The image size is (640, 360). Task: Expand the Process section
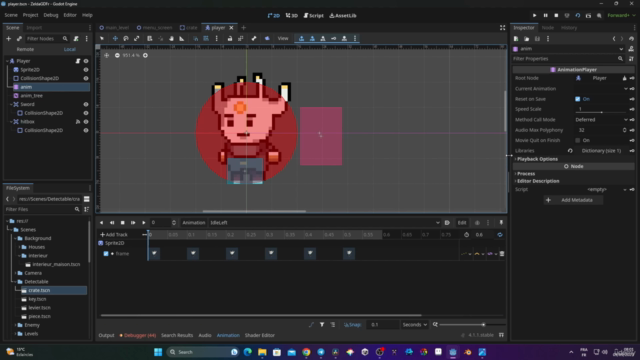[526, 174]
